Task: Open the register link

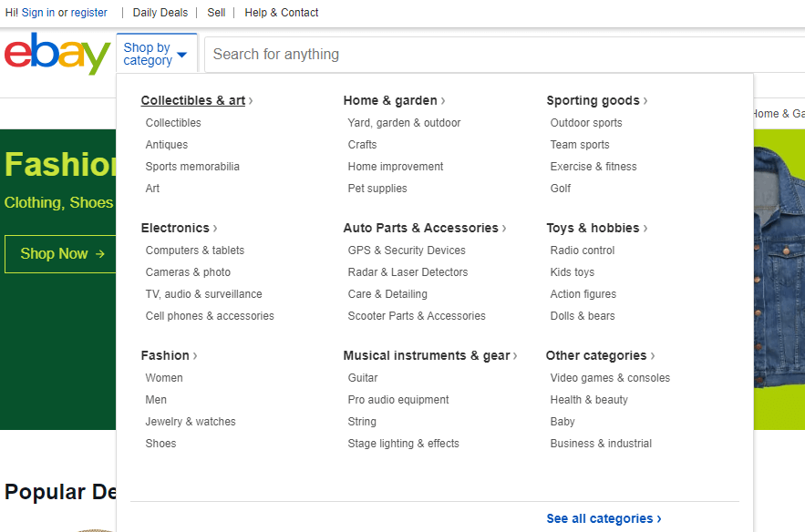Action: [88, 13]
